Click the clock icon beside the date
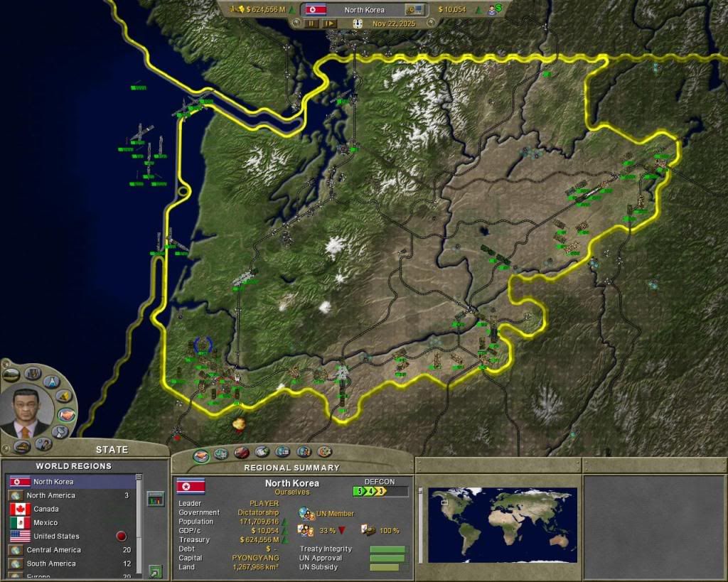Viewport: 728px width, 582px height. [357, 23]
